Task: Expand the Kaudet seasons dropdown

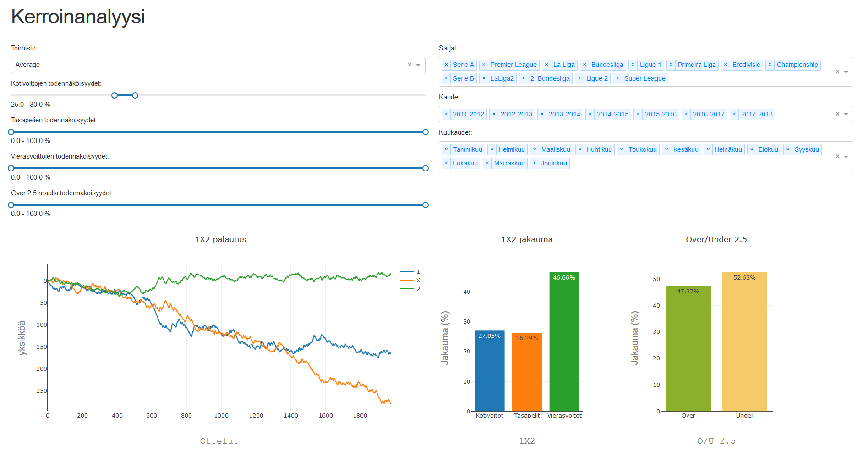Action: point(846,114)
